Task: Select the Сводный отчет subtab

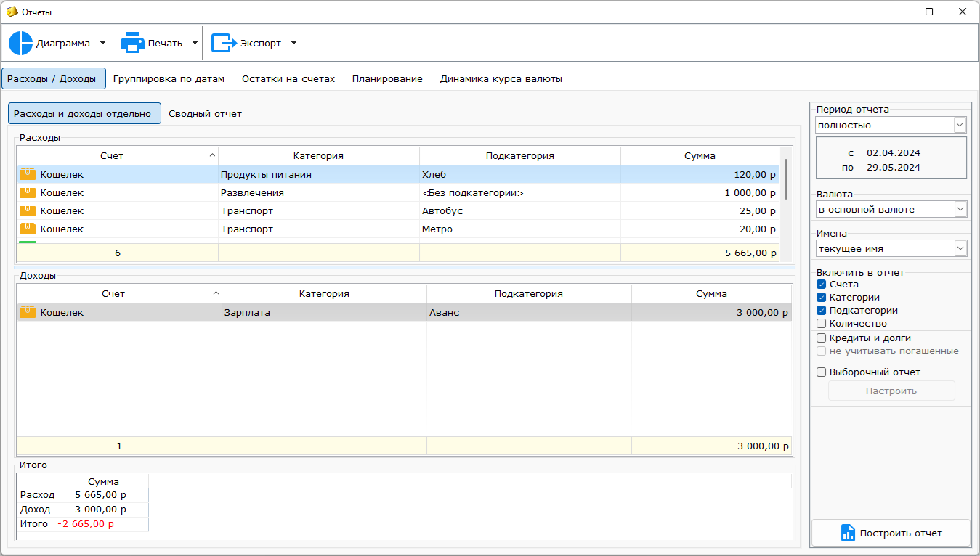Action: [205, 113]
